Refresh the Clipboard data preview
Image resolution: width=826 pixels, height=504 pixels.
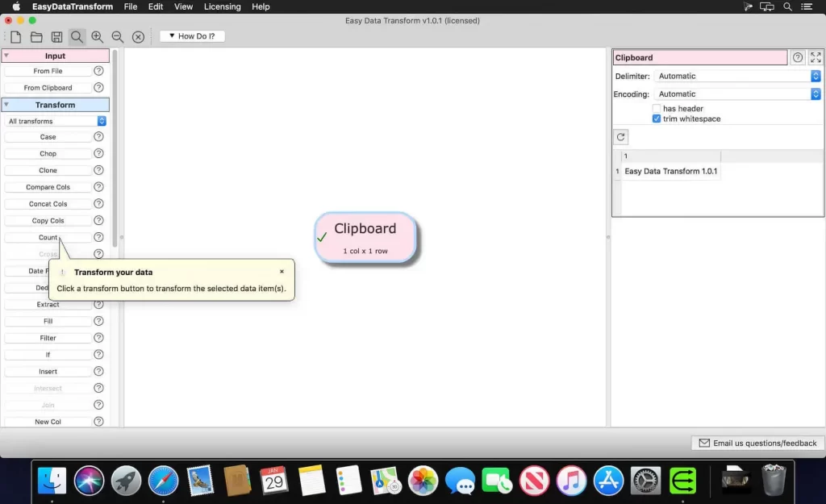click(x=620, y=136)
